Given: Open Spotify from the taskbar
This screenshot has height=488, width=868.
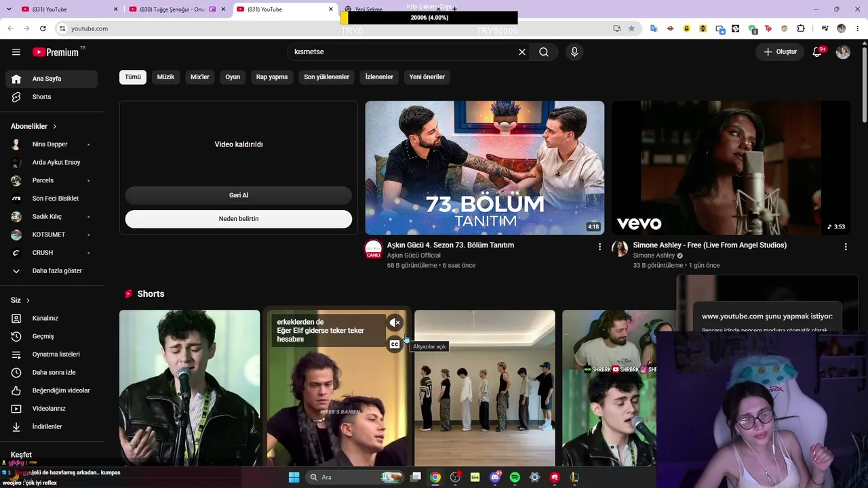Looking at the screenshot, I should (515, 477).
